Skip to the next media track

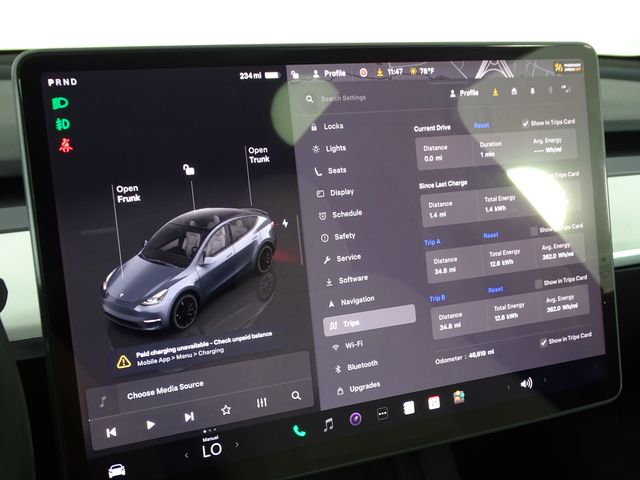pyautogui.click(x=189, y=417)
